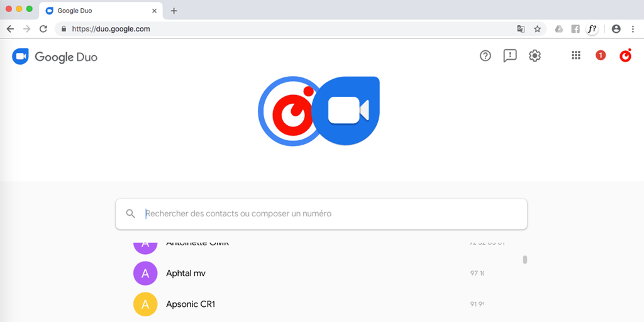This screenshot has width=644, height=322.
Task: Open Chrome's three-dot menu
Action: (x=633, y=29)
